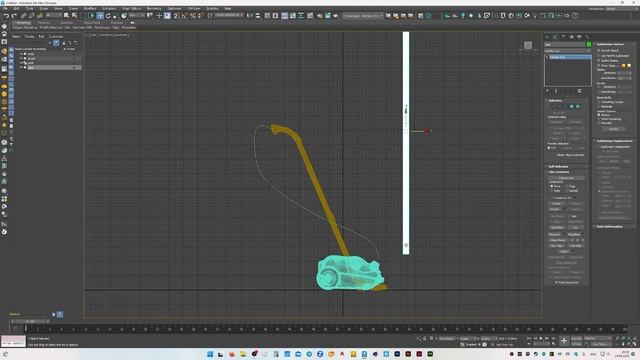The height and width of the screenshot is (360, 640).
Task: Toggle the Show Cage checkbox
Action: pyautogui.click(x=599, y=65)
